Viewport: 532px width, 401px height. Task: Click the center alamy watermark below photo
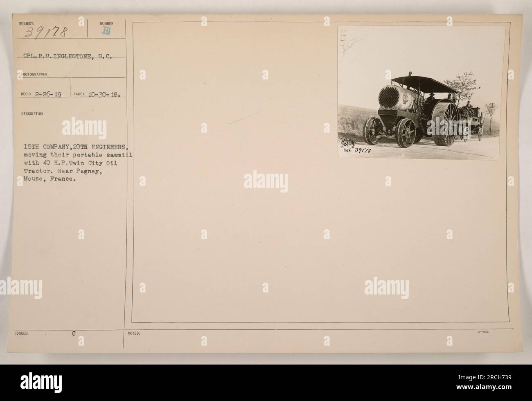(266, 182)
